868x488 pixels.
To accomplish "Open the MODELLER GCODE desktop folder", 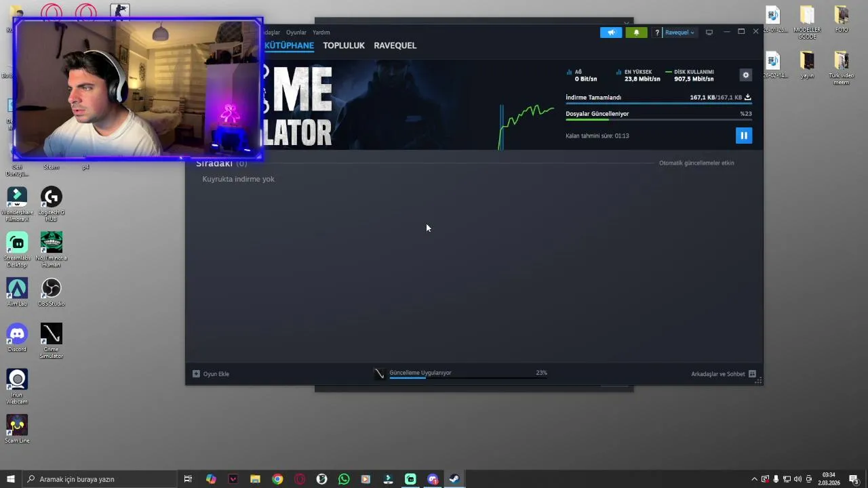I will (807, 22).
